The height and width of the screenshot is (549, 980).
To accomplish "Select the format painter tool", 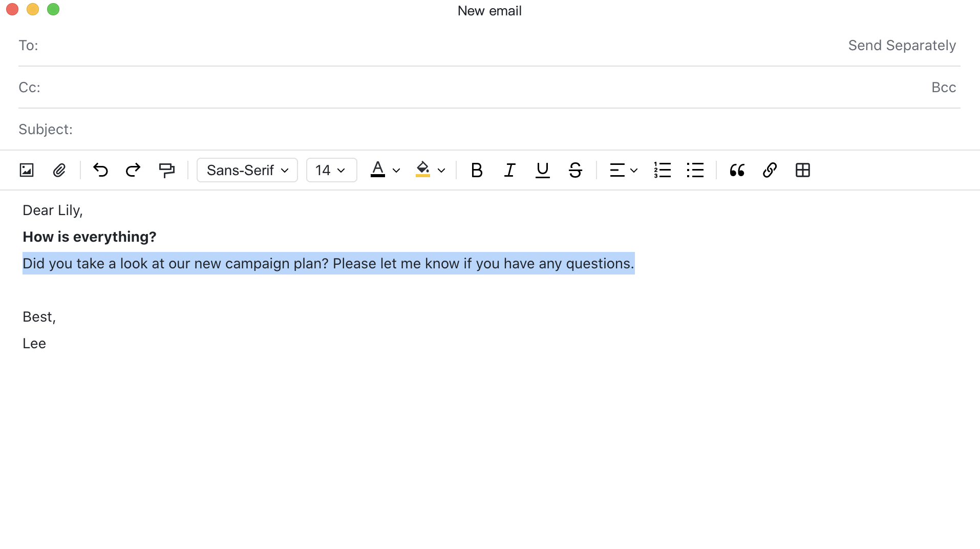I will click(166, 170).
